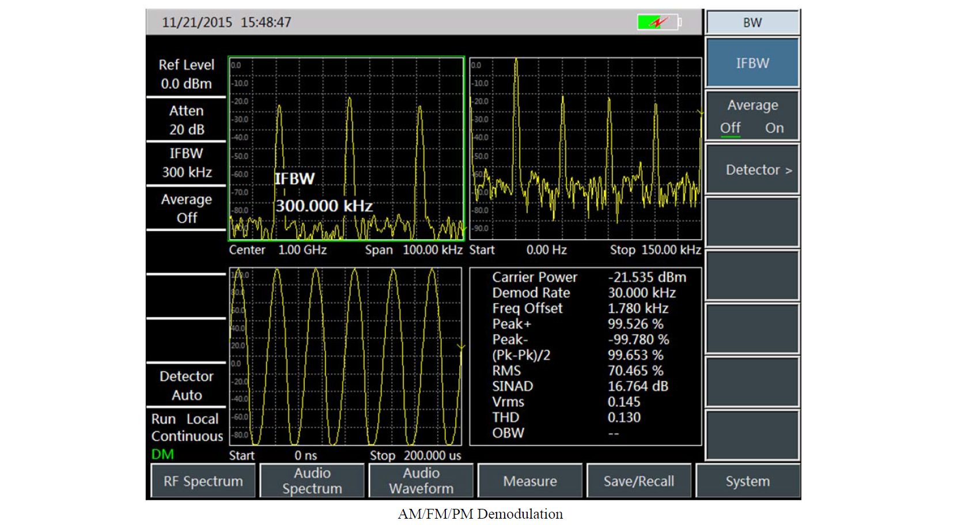The width and height of the screenshot is (980, 525).
Task: Click the Span 100.00 kHz label
Action: [x=414, y=250]
